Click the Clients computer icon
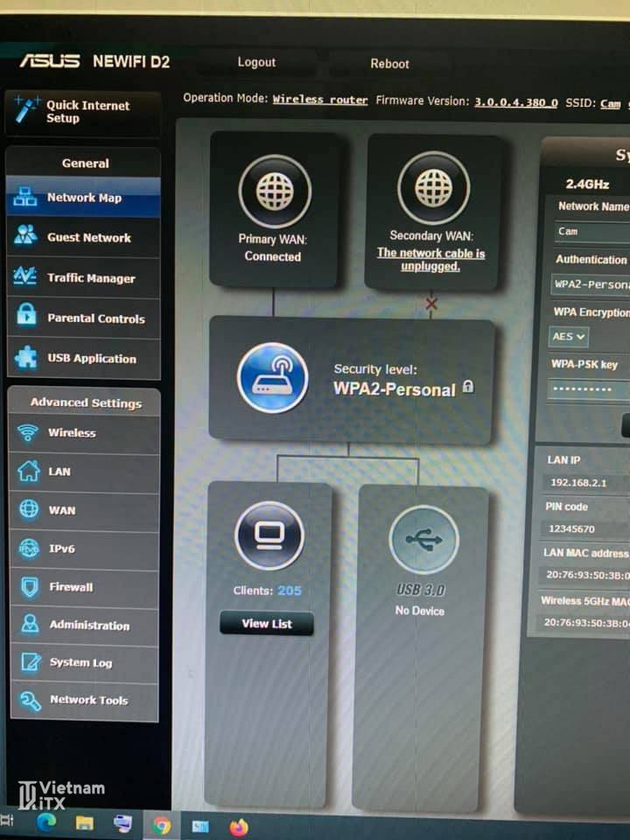 click(x=269, y=536)
